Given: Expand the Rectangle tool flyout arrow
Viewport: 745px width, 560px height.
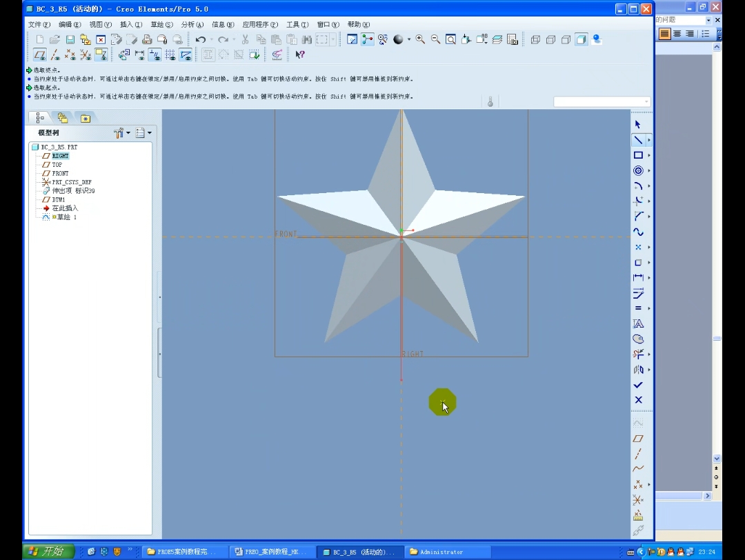Looking at the screenshot, I should (x=649, y=155).
